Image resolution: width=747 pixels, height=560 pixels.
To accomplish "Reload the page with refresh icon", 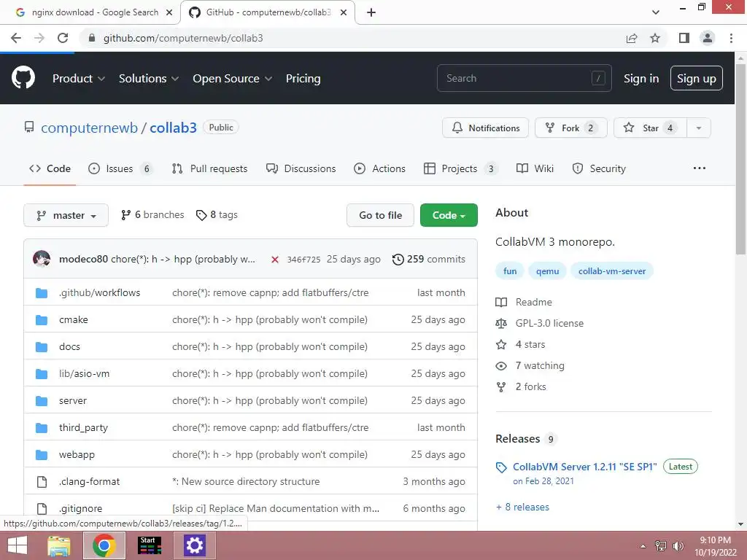I will pos(63,38).
